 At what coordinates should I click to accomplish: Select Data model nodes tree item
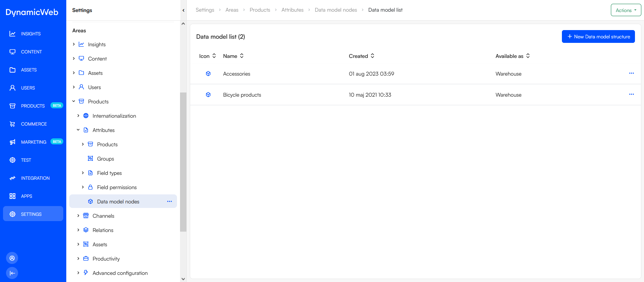pyautogui.click(x=123, y=202)
